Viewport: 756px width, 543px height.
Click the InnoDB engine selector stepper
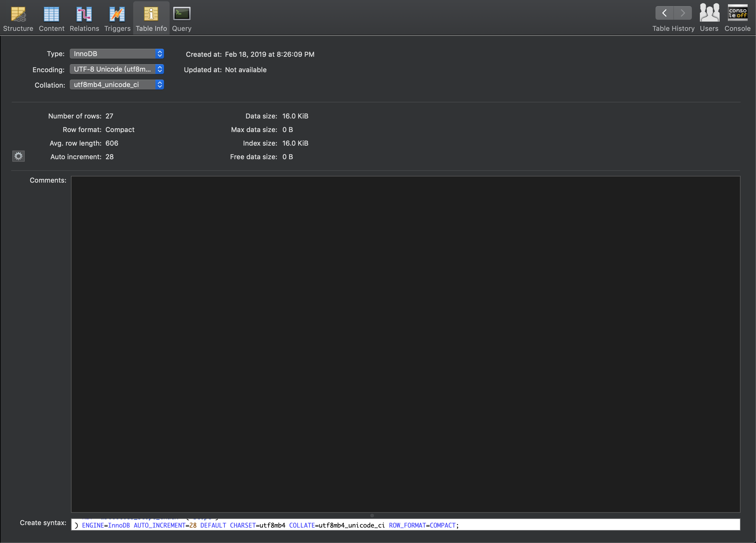[160, 54]
